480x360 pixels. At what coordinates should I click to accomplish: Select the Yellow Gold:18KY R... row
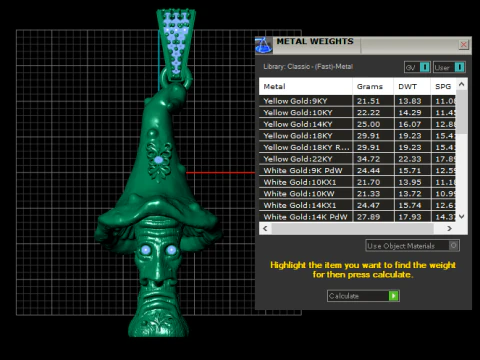click(x=357, y=147)
